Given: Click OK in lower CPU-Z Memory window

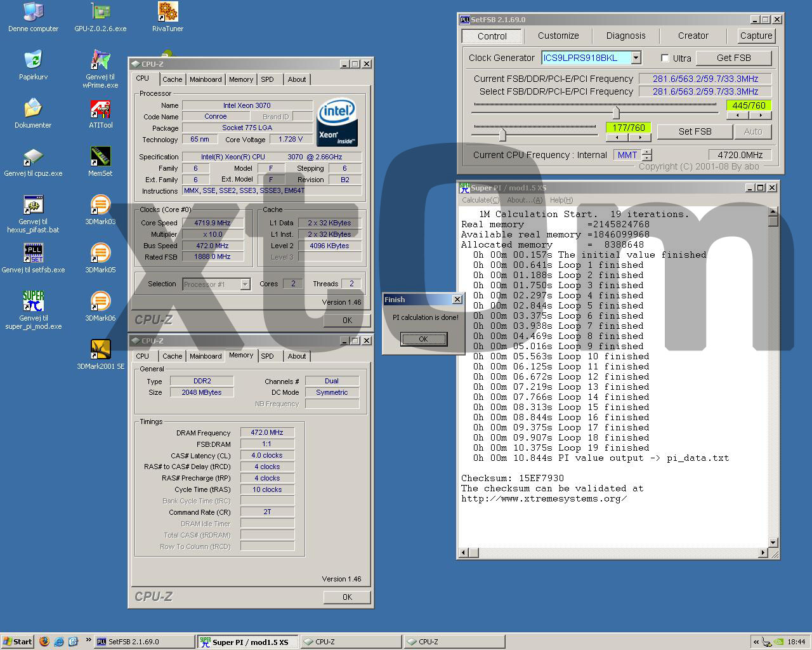Looking at the screenshot, I should 347,597.
